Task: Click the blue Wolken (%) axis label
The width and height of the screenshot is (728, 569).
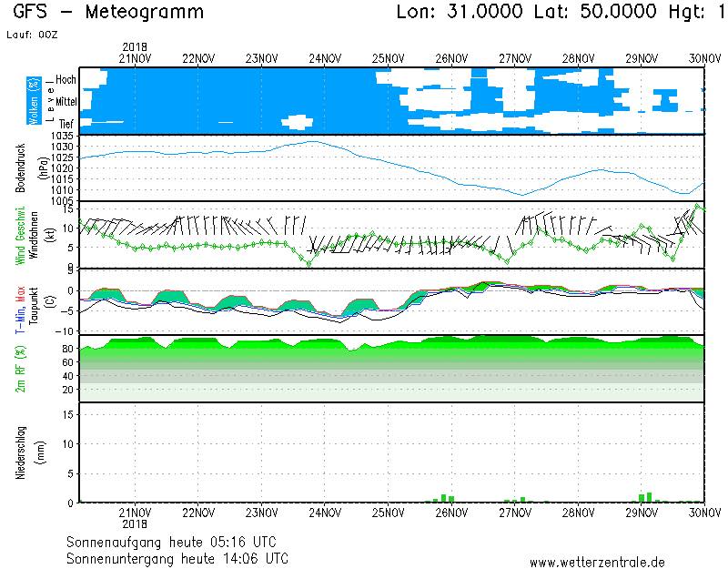Action: (35, 100)
